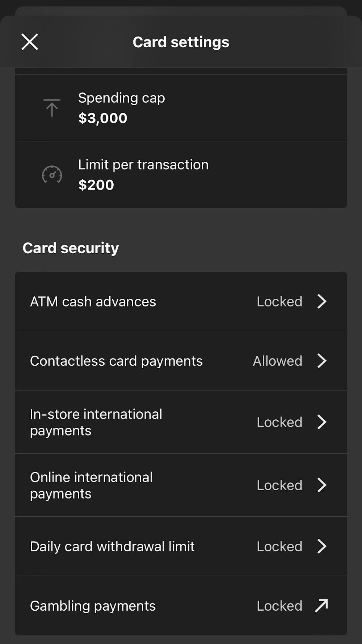Image resolution: width=362 pixels, height=644 pixels.
Task: Expand the In-store international payments setting
Action: click(x=181, y=422)
